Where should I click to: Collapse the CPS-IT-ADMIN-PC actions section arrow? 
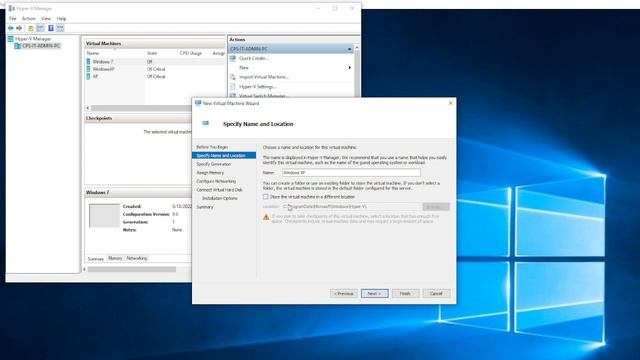coord(349,49)
